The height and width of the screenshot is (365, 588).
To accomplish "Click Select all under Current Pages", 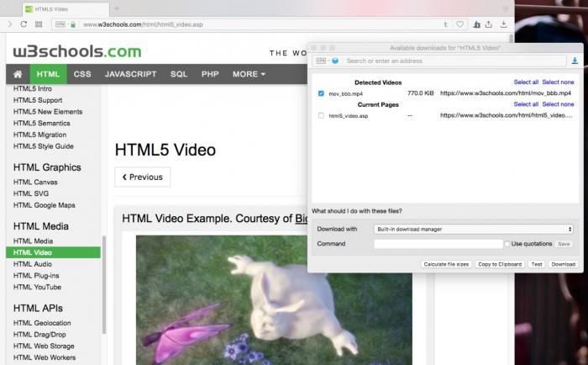I will (526, 104).
